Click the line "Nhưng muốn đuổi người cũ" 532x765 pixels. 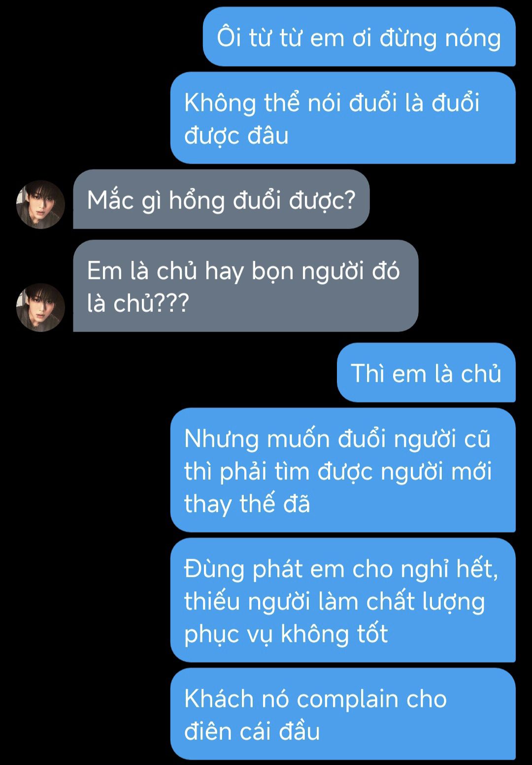337,439
